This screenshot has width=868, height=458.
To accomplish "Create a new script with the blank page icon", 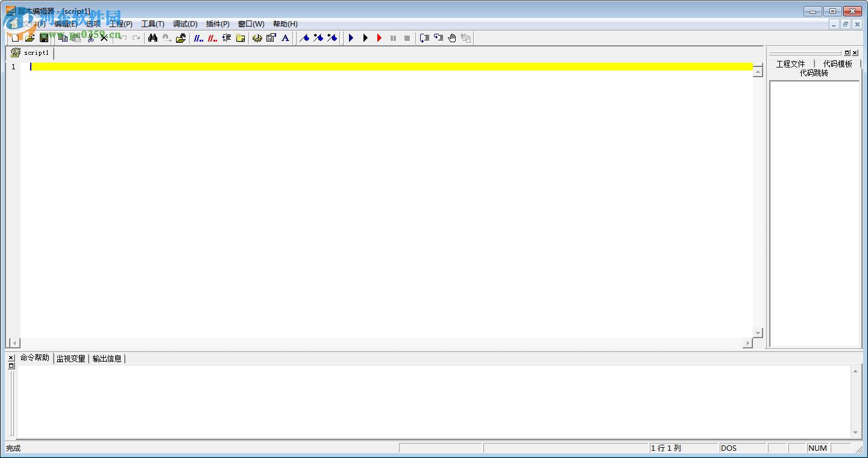I will pyautogui.click(x=16, y=38).
